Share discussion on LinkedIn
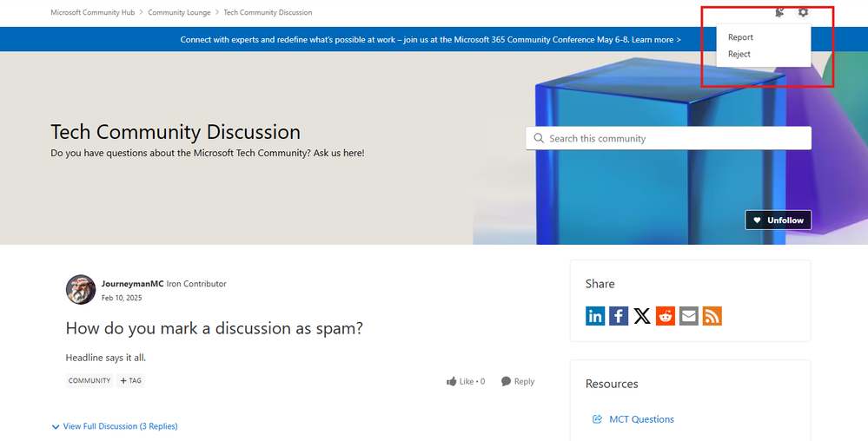868x441 pixels. [x=595, y=316]
